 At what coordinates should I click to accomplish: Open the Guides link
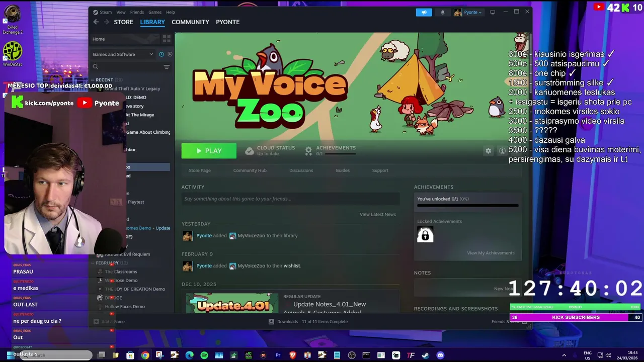pos(343,170)
